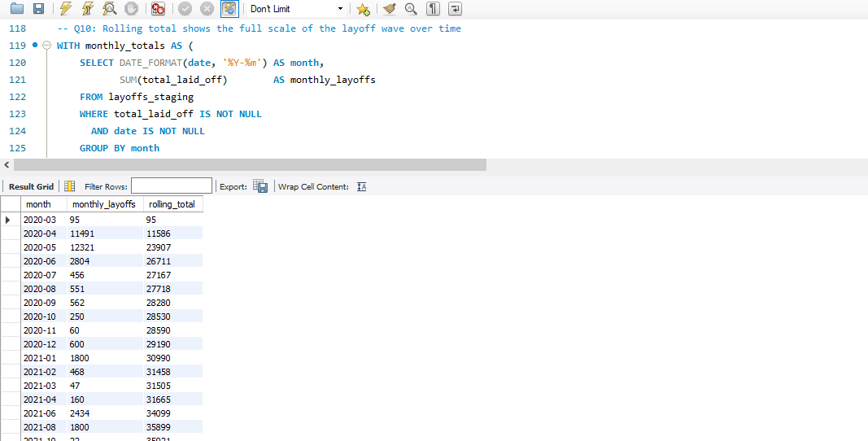Save the query as a snippet with the star icon
Image resolution: width=868 pixels, height=441 pixels.
coord(363,9)
